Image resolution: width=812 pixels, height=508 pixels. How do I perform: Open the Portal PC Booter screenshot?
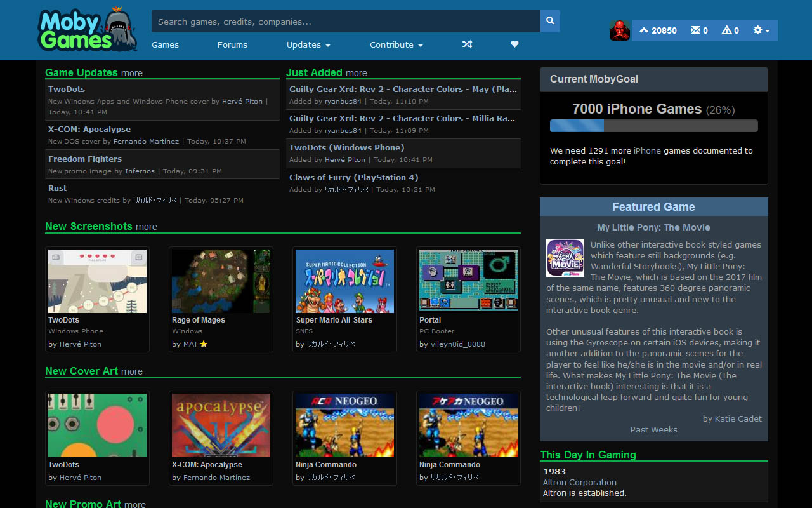[x=468, y=281]
